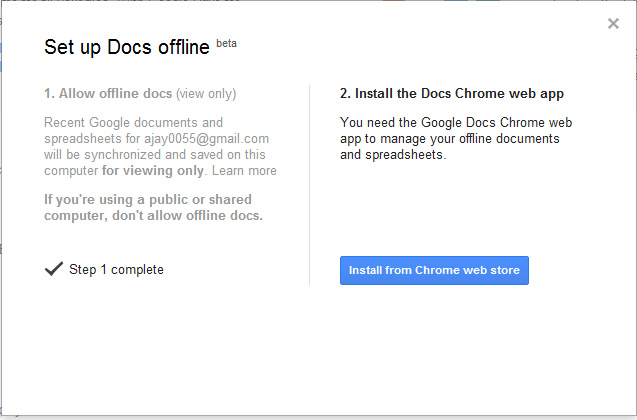Image resolution: width=637 pixels, height=420 pixels.
Task: Click the '(view only)' note
Action: click(206, 94)
